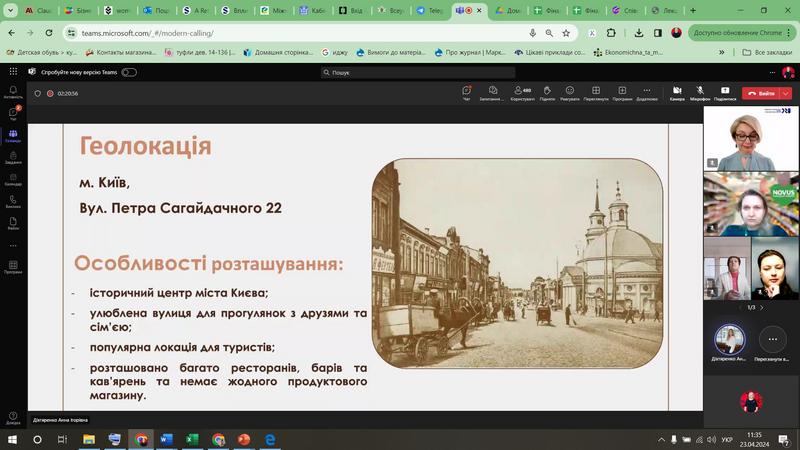800x450 pixels.
Task: Click the top presenter video tile
Action: click(751, 138)
